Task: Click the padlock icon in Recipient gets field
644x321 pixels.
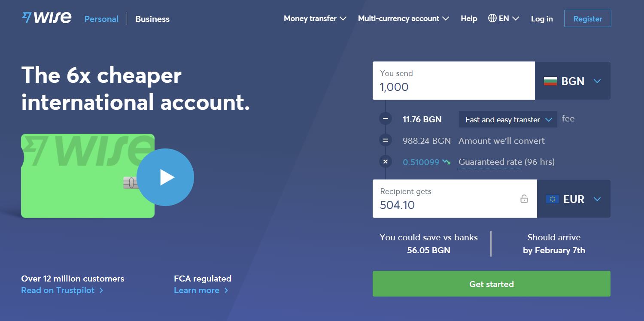Action: (524, 199)
